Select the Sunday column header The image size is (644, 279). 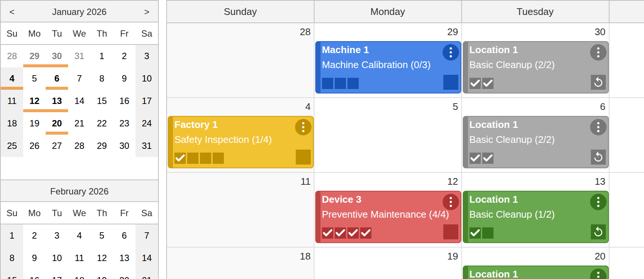click(x=240, y=12)
